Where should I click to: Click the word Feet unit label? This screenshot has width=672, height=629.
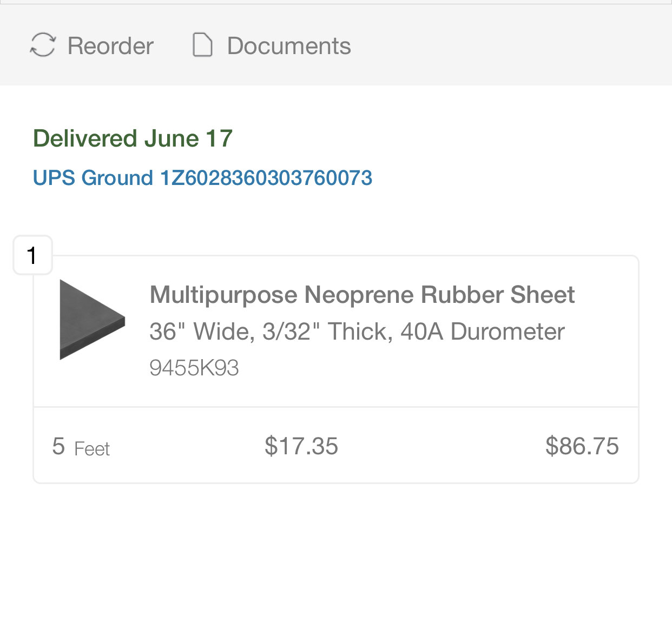92,449
